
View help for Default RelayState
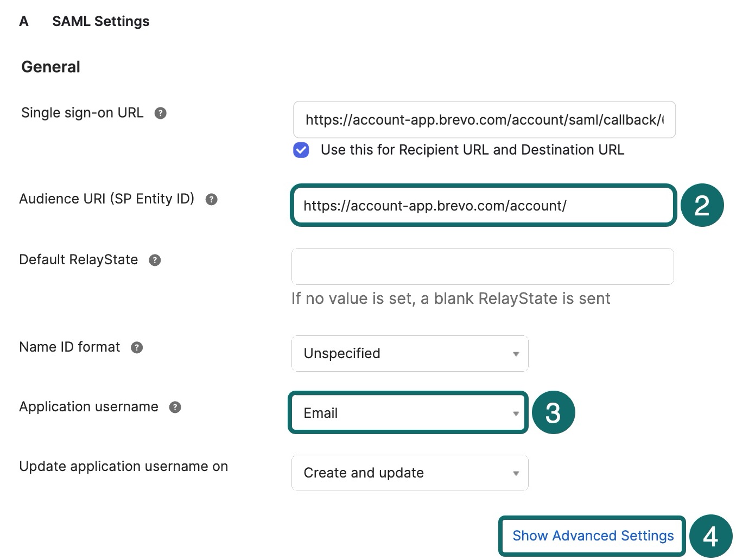tap(154, 260)
